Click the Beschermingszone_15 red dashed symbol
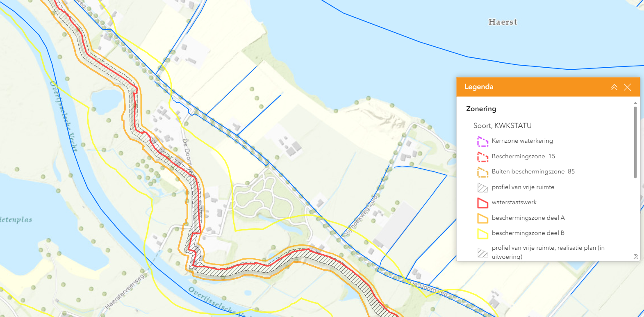The image size is (644, 317). (x=482, y=157)
